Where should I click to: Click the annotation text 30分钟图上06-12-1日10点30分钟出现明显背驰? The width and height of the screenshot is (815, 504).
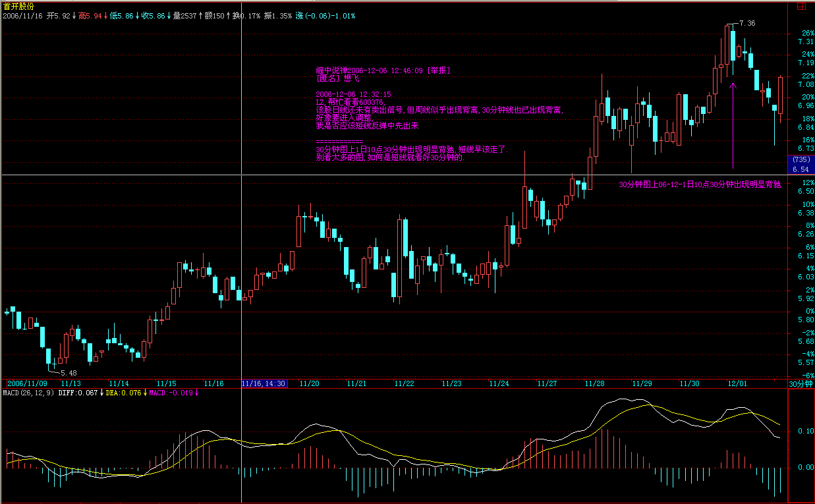tap(699, 185)
